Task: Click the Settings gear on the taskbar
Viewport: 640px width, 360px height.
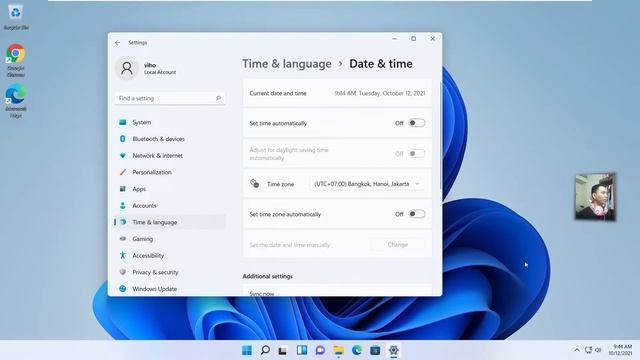Action: pos(393,350)
